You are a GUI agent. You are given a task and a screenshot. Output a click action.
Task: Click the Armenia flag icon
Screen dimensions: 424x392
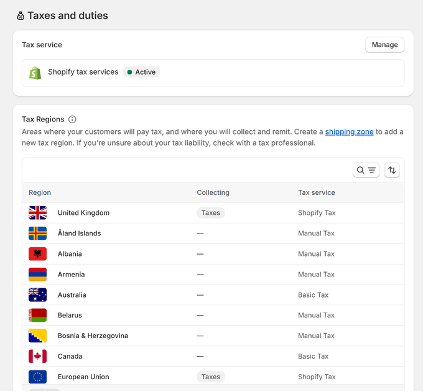pos(38,275)
